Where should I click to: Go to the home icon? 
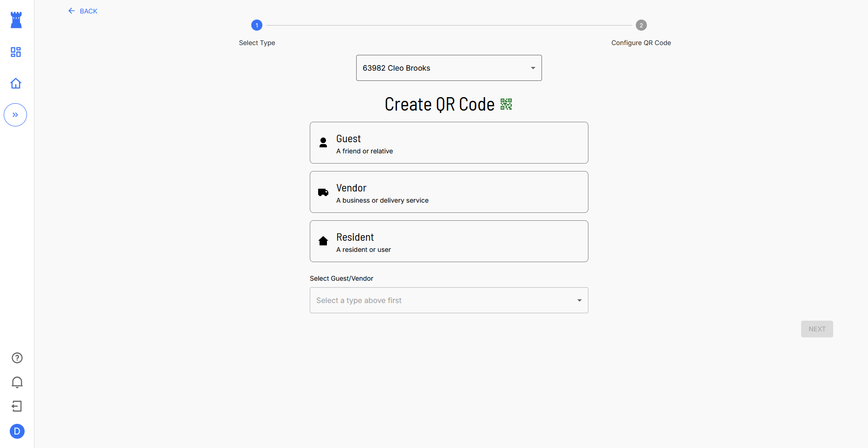point(16,84)
